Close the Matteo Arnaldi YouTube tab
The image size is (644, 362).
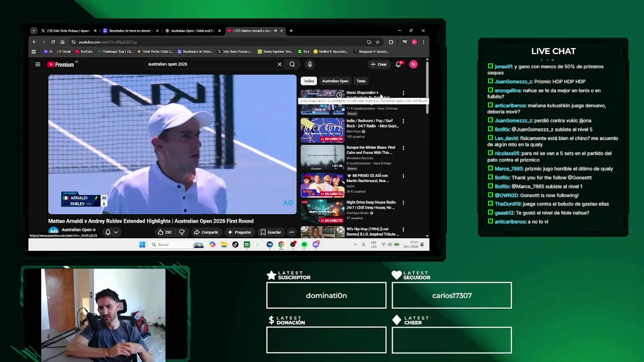282,31
